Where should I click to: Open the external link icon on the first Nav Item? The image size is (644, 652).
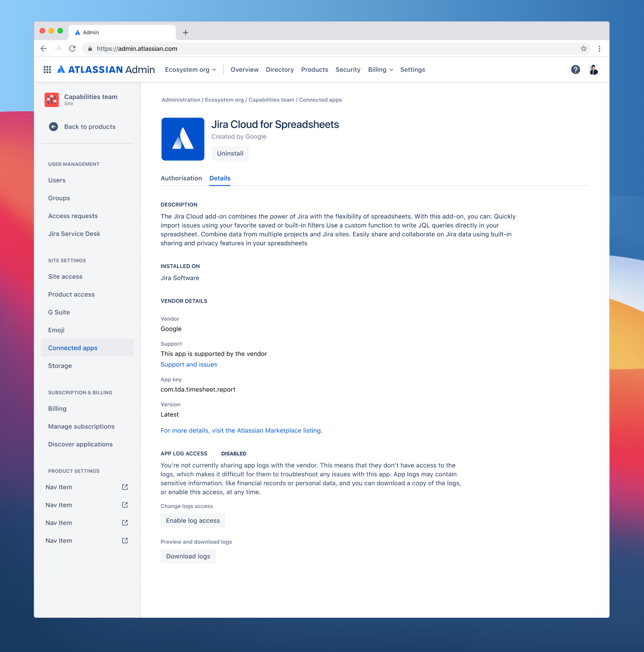tap(124, 487)
